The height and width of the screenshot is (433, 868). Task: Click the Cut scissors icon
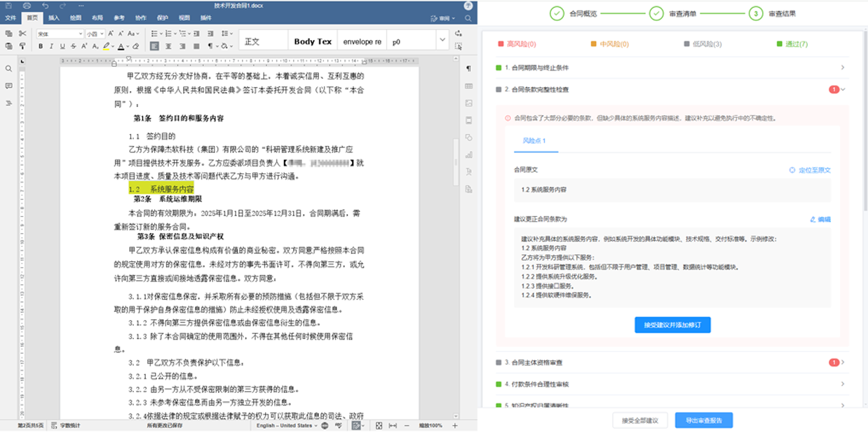(22, 34)
